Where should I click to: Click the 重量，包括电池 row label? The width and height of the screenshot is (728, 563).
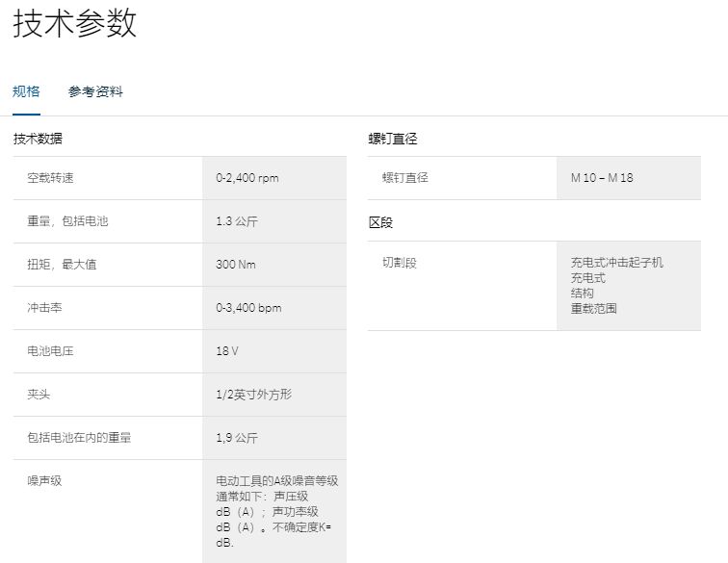(x=67, y=221)
